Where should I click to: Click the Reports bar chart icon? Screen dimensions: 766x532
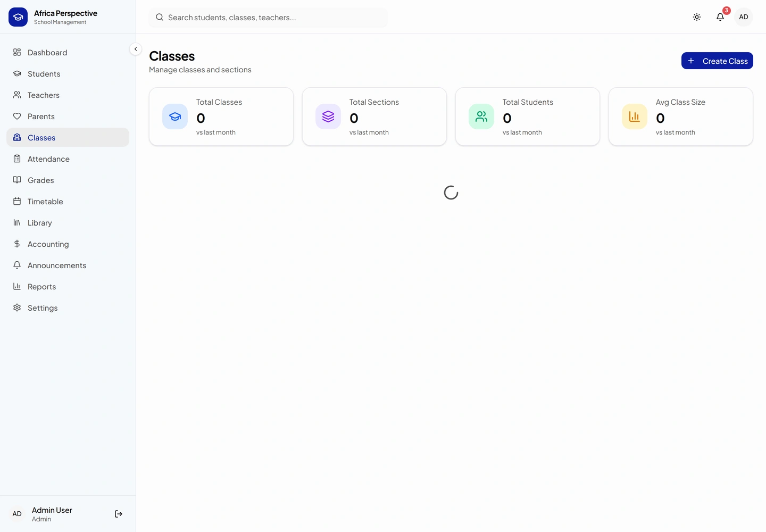point(17,286)
